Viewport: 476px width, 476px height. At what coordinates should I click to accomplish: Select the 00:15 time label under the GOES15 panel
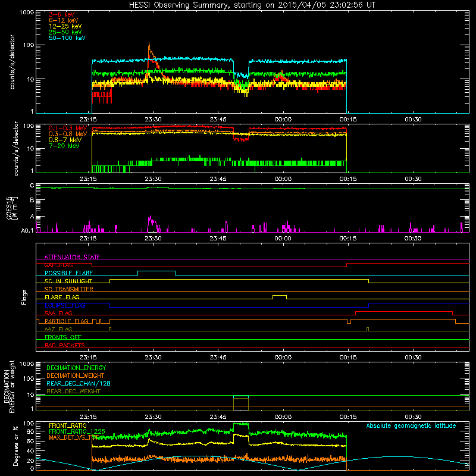(348, 239)
